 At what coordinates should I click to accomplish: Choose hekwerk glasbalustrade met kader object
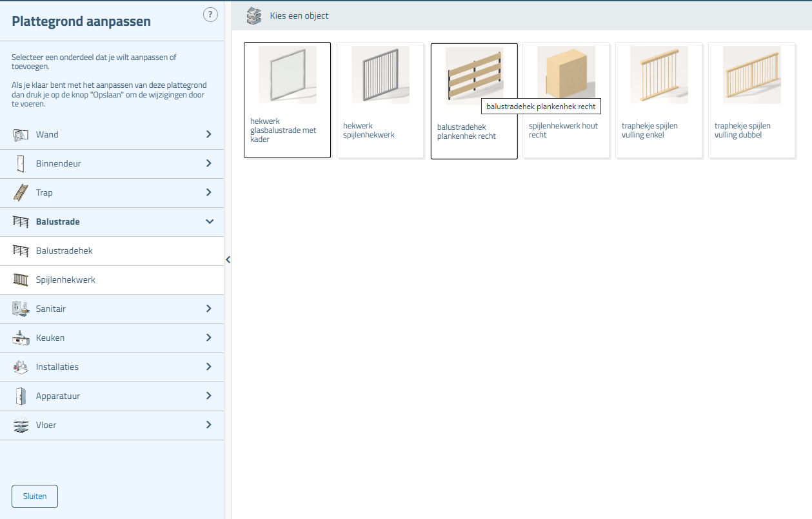tap(287, 100)
